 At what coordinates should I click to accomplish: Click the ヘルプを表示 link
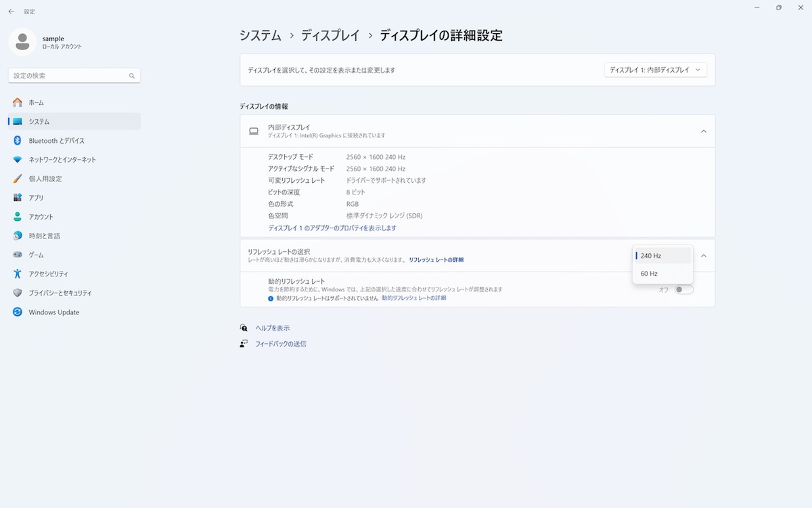pos(273,328)
